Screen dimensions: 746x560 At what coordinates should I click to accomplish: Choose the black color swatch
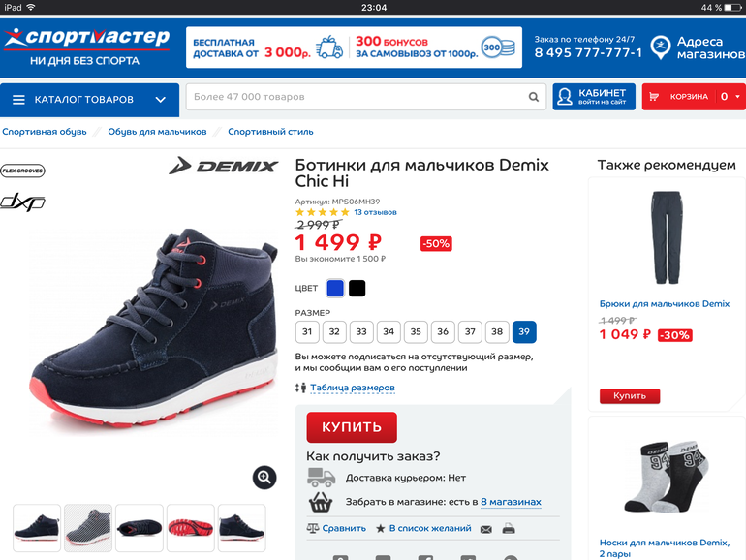click(357, 289)
